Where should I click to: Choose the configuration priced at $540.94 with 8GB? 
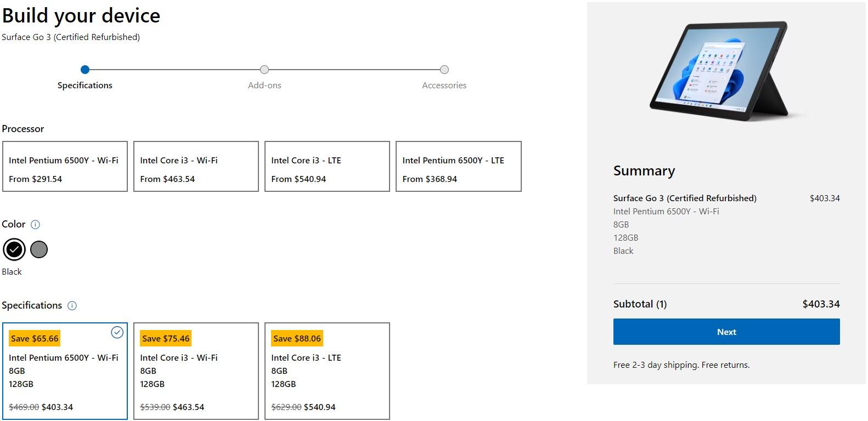(x=327, y=371)
